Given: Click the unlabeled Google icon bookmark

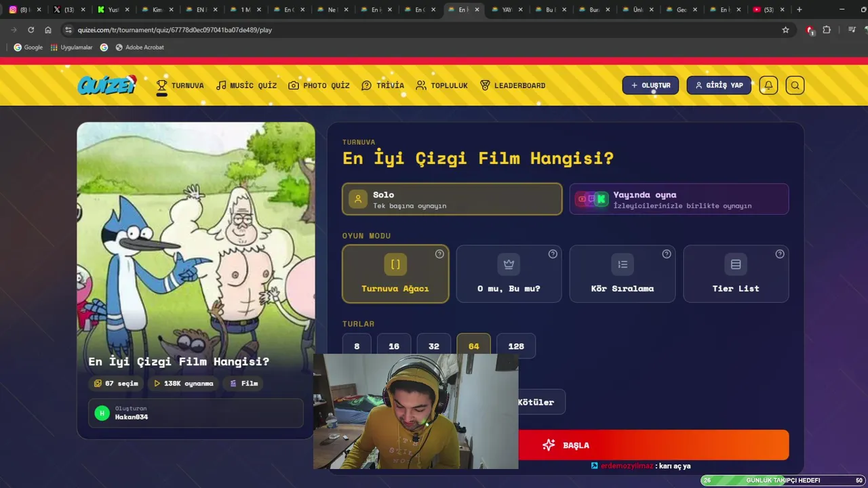Looking at the screenshot, I should pos(104,47).
